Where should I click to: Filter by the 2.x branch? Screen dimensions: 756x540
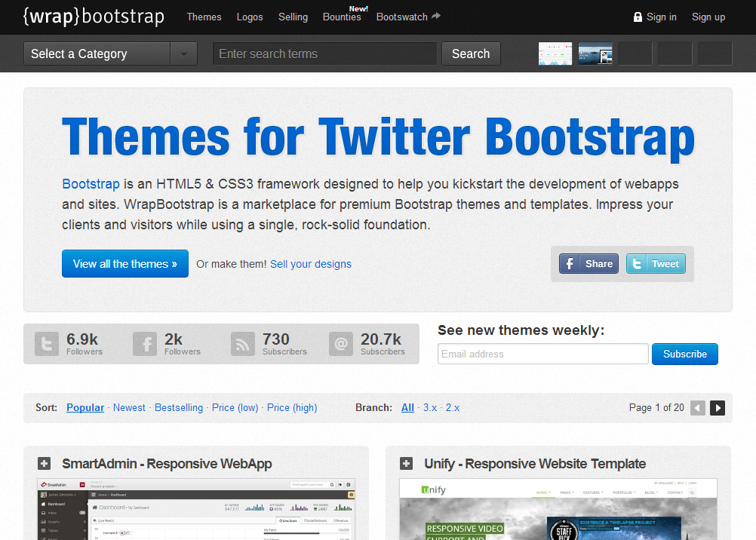click(x=453, y=407)
